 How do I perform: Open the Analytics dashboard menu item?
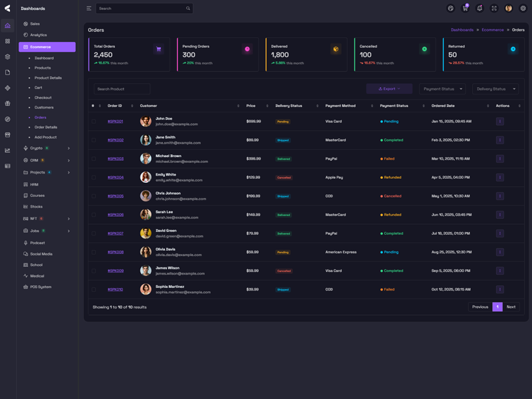click(39, 35)
